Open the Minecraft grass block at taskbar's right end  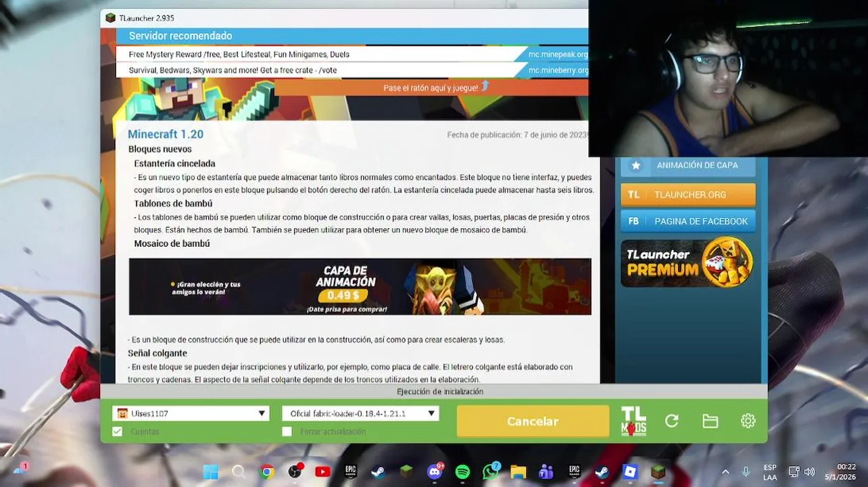658,471
